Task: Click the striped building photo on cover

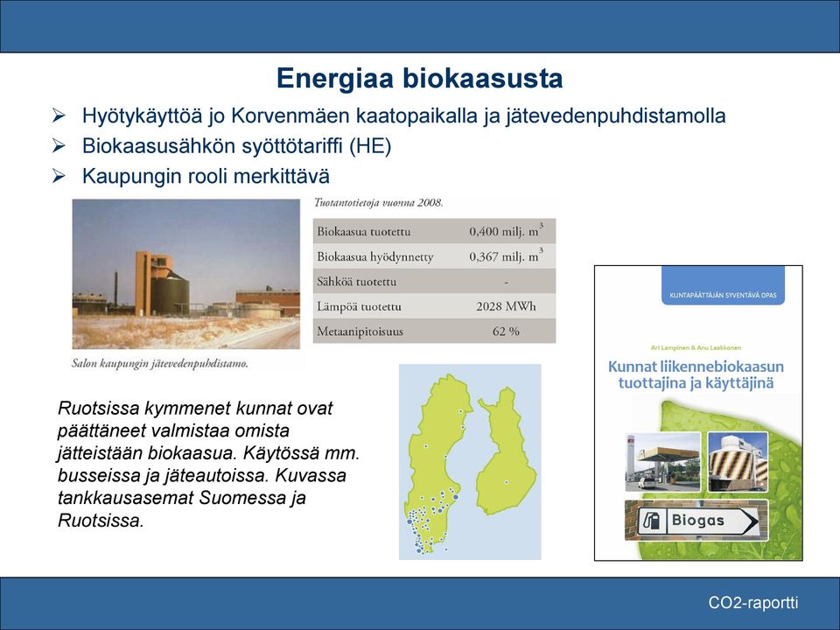Action: click(738, 462)
